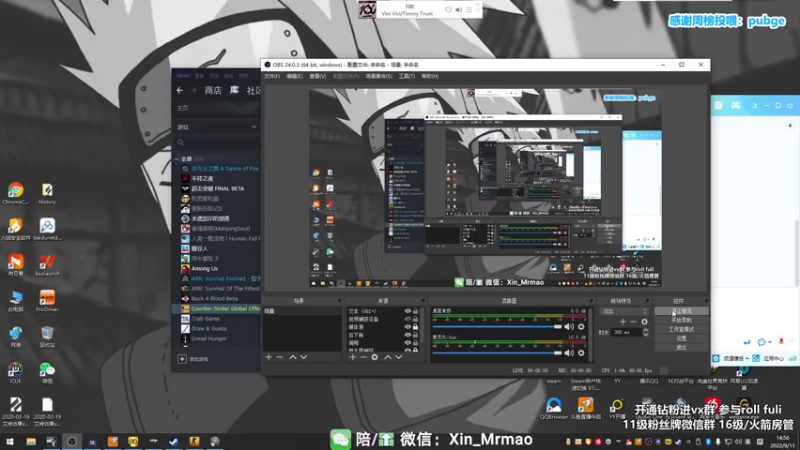Open the iCUE desktop shortcut

coord(15,372)
